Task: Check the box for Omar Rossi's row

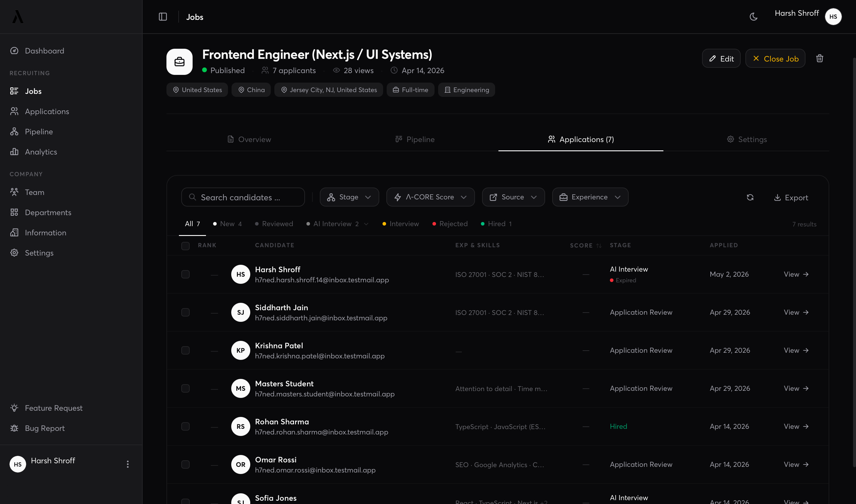Action: pos(185,464)
